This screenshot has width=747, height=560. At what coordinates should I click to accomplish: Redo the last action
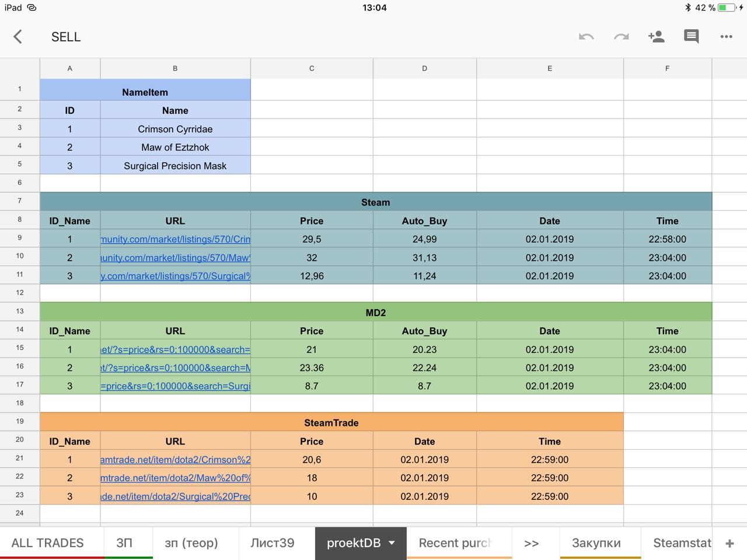click(x=621, y=37)
